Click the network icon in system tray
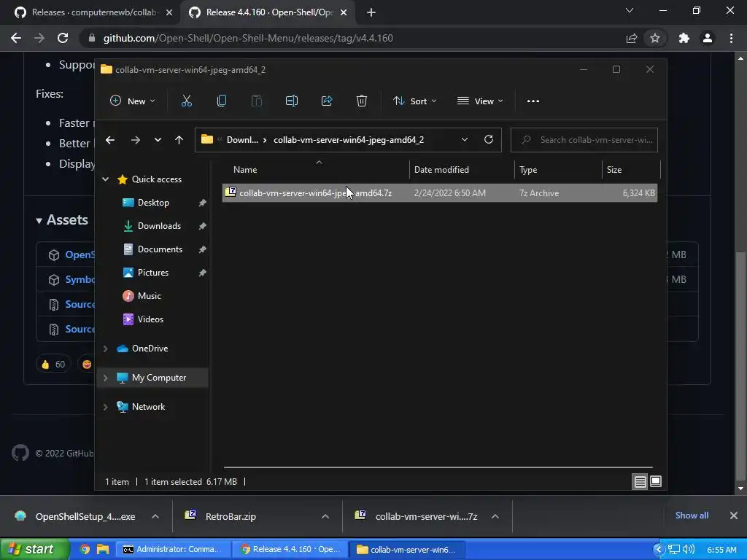747x560 pixels. click(x=673, y=549)
